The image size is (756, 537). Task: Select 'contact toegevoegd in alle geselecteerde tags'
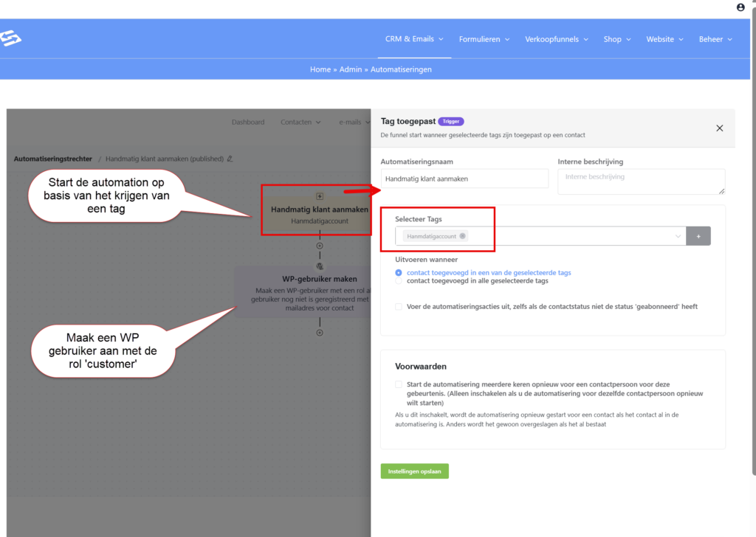pyautogui.click(x=399, y=281)
